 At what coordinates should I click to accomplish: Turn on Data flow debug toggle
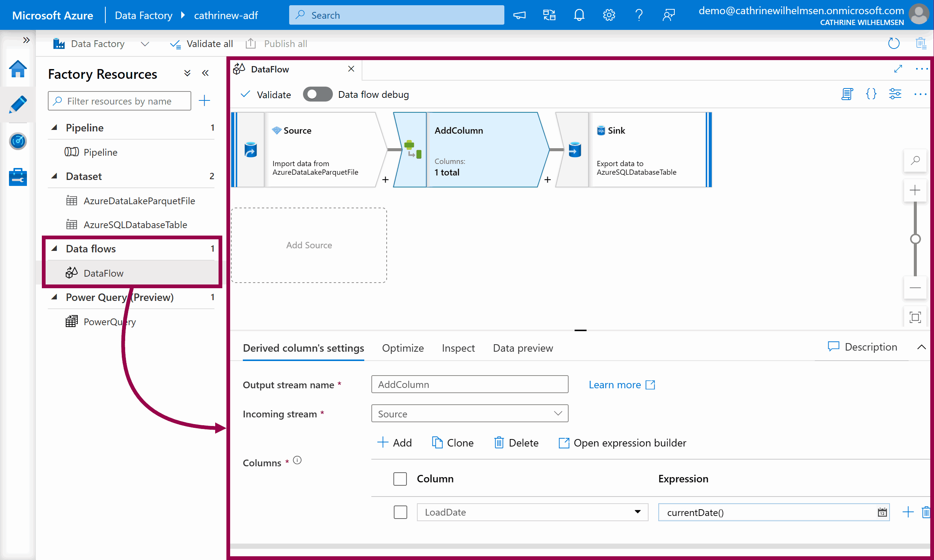318,94
